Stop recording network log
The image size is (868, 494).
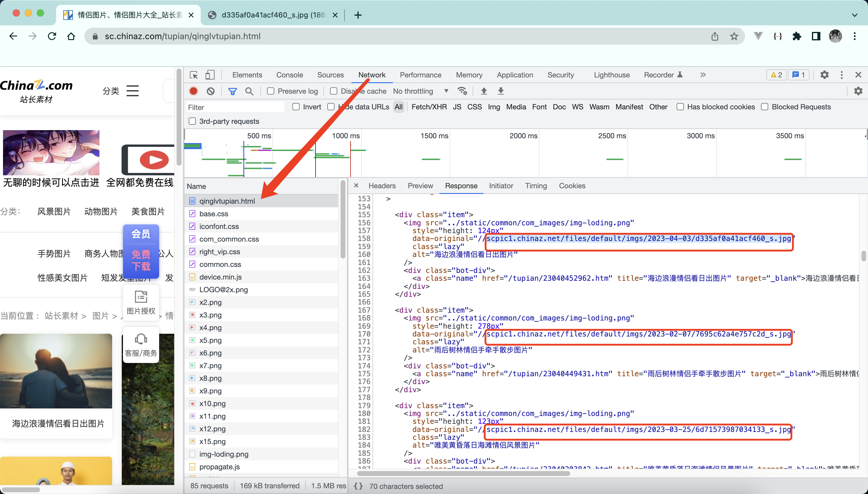point(193,91)
